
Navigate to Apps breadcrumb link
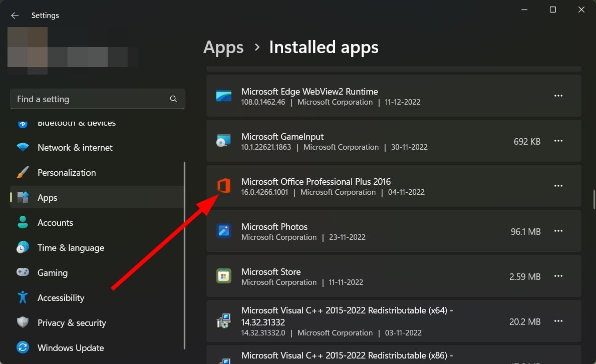point(223,47)
